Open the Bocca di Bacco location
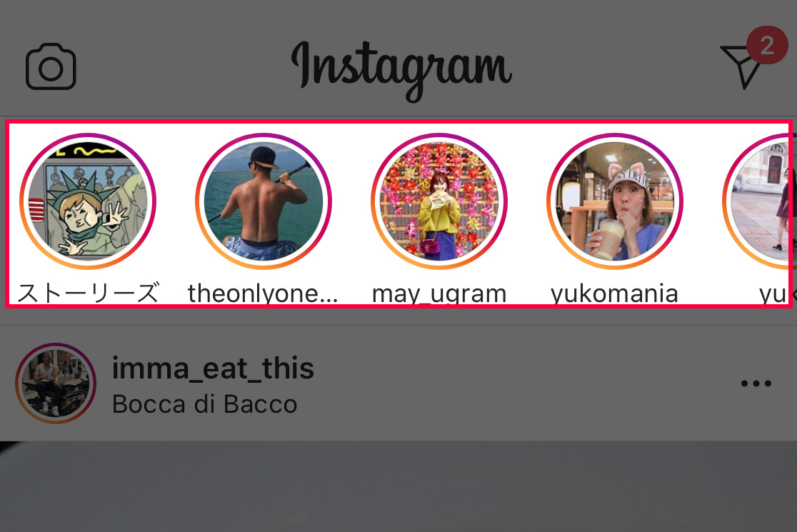 coord(204,404)
